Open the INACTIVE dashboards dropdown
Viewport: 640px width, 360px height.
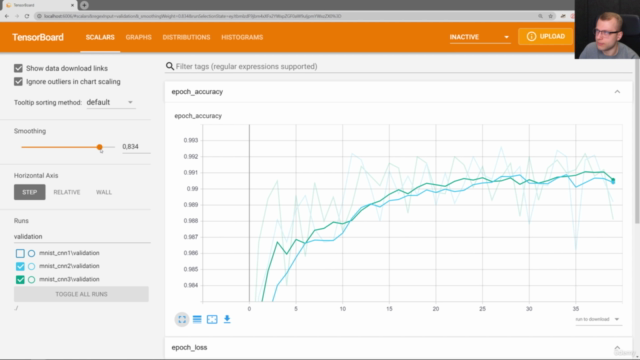click(x=480, y=37)
